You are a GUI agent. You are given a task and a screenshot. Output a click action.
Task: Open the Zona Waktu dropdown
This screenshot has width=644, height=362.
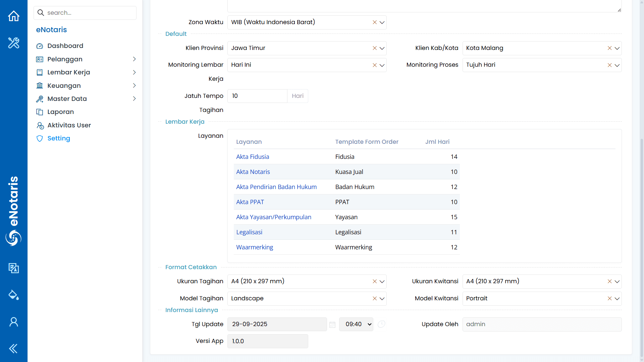click(x=382, y=22)
